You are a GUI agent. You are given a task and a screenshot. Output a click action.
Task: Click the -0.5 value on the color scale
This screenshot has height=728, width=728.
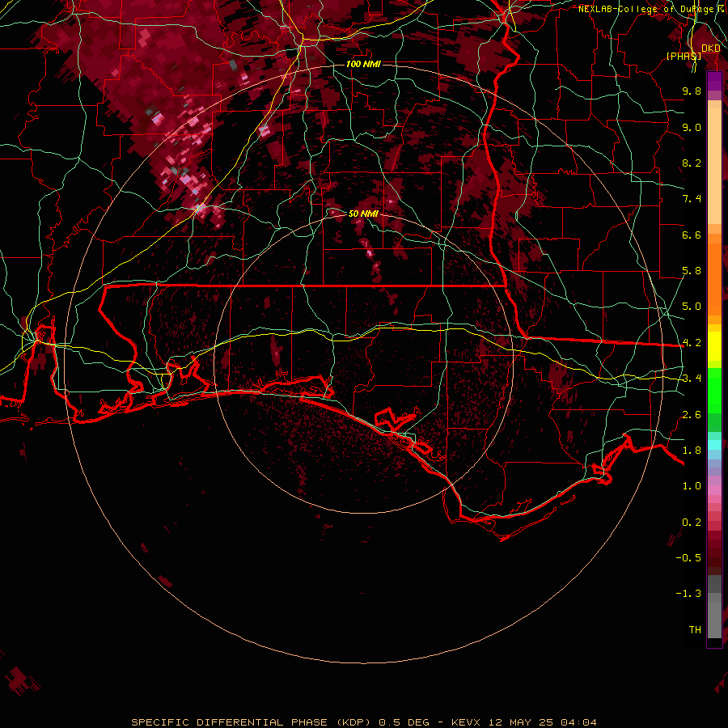pyautogui.click(x=688, y=558)
